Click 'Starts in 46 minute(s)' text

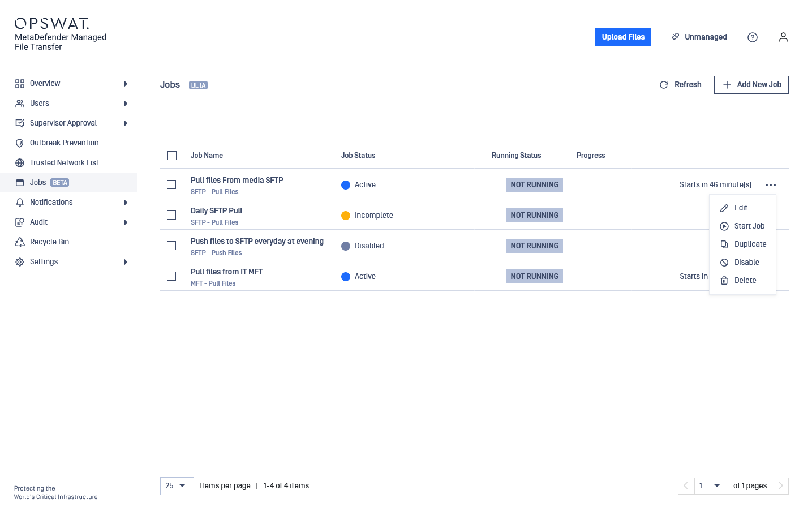[715, 185]
